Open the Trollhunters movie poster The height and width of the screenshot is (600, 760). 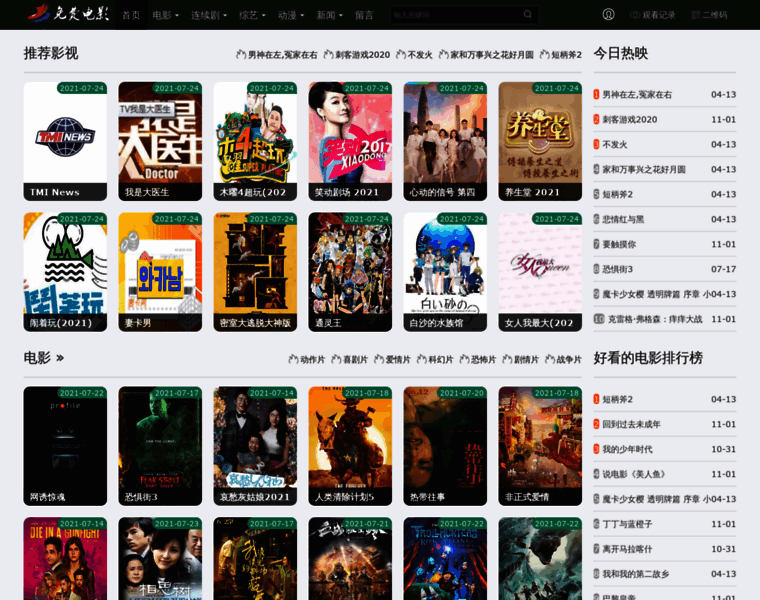tap(445, 558)
